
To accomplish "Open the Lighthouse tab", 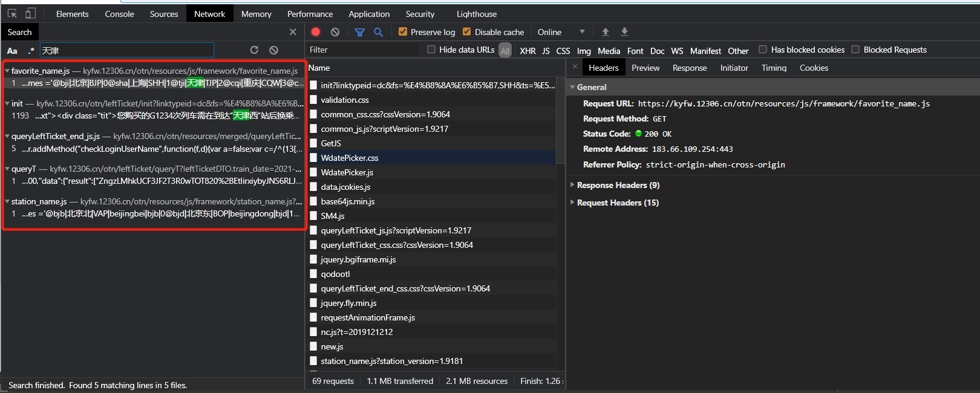I will [x=477, y=14].
